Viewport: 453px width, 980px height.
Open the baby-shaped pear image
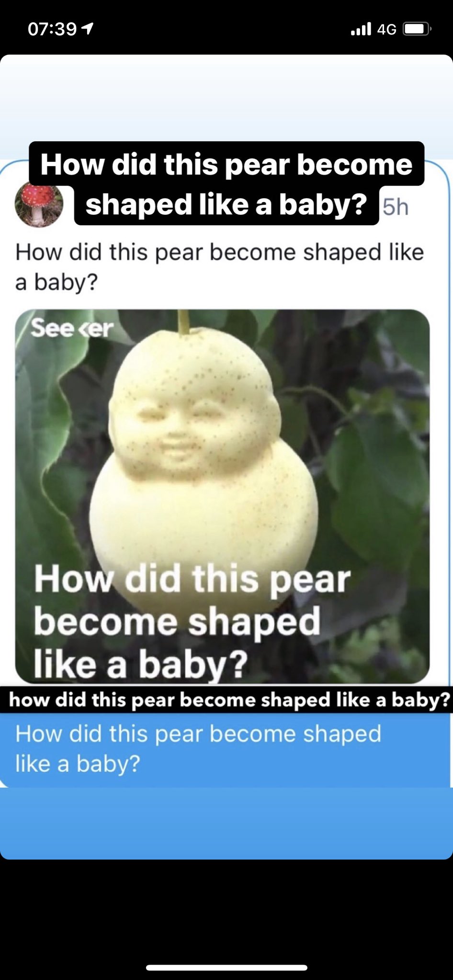coord(222,496)
